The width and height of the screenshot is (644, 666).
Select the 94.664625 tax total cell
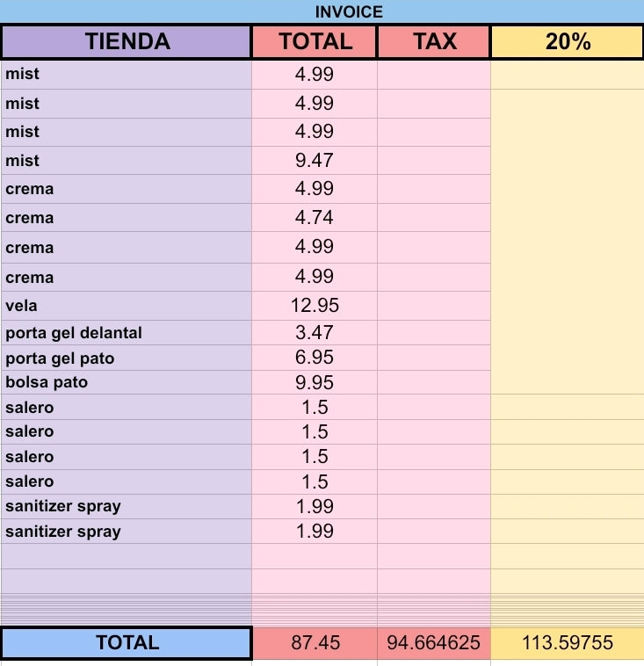pos(434,642)
